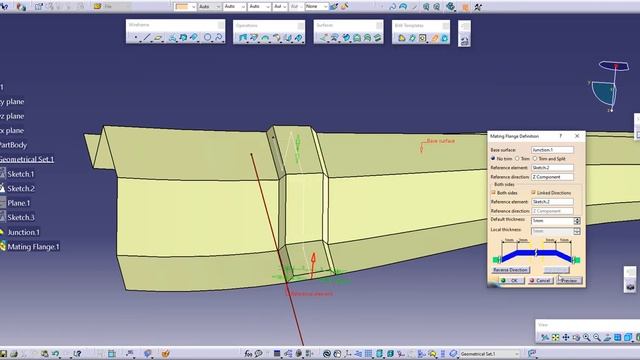This screenshot has height=360, width=640.
Task: Select the Spline curve tool in Wireframe toolbar
Action: point(218,38)
